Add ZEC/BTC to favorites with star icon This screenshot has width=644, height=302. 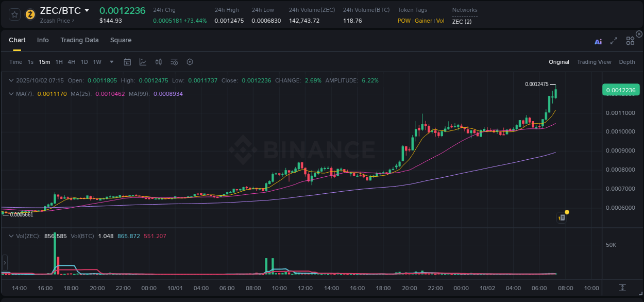click(14, 14)
